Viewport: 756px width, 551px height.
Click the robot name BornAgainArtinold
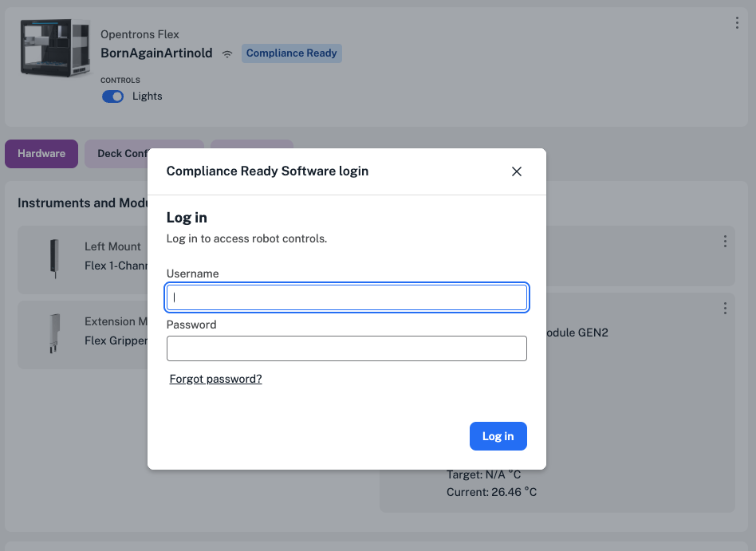pyautogui.click(x=156, y=53)
